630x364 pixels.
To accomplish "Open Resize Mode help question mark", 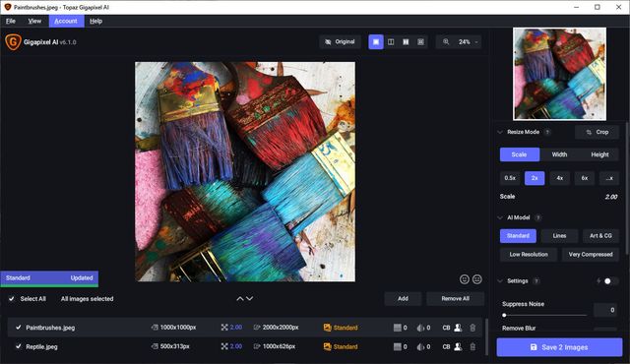I will coord(547,132).
